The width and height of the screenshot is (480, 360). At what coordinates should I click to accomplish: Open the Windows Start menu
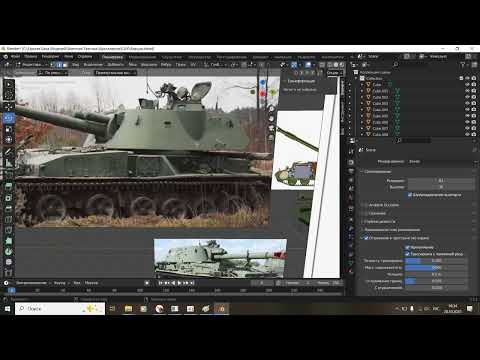click(x=7, y=309)
